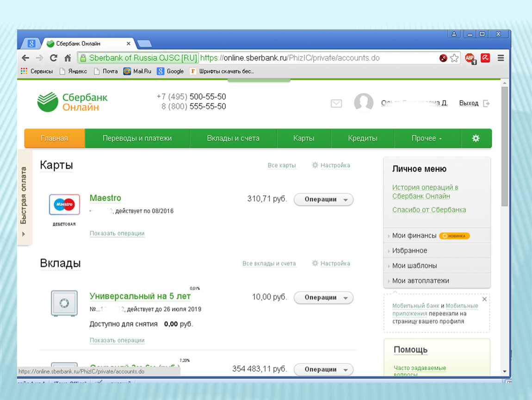Image resolution: width=532 pixels, height=400 pixels.
Task: Click the Maestro card name link
Action: (105, 198)
